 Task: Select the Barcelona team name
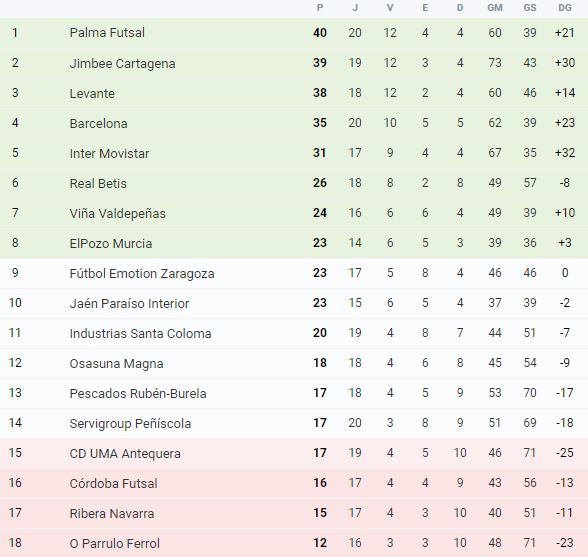[98, 123]
